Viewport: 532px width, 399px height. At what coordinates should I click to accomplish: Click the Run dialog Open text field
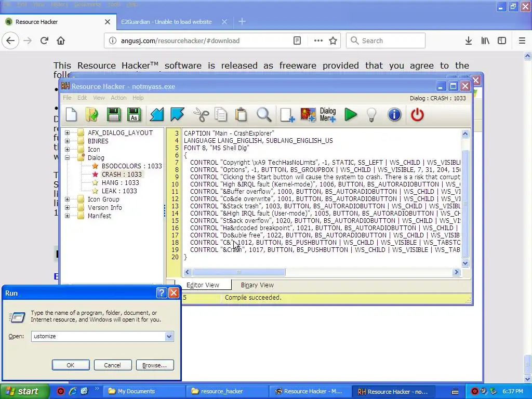(98, 336)
